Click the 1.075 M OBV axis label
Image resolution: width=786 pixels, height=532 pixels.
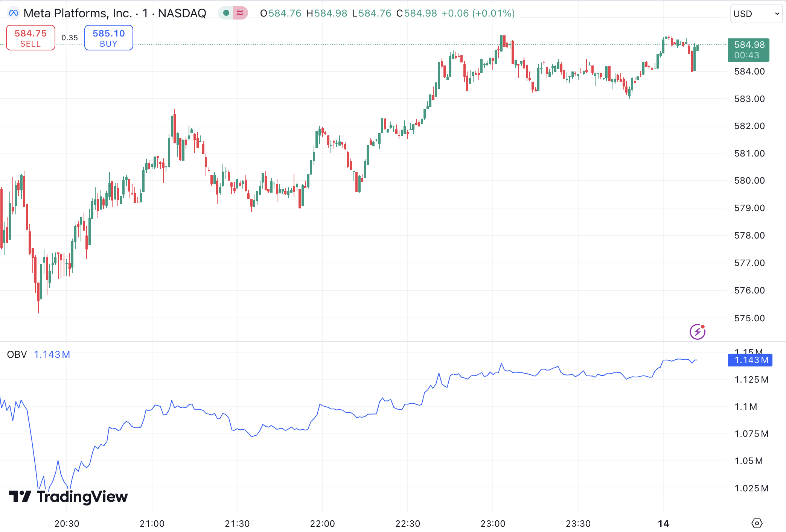coord(751,434)
